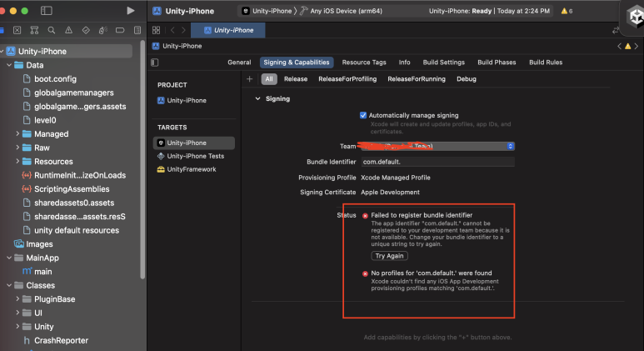Click the navigator vertical scrollbar
Image resolution: width=644 pixels, height=351 pixels.
click(x=142, y=160)
